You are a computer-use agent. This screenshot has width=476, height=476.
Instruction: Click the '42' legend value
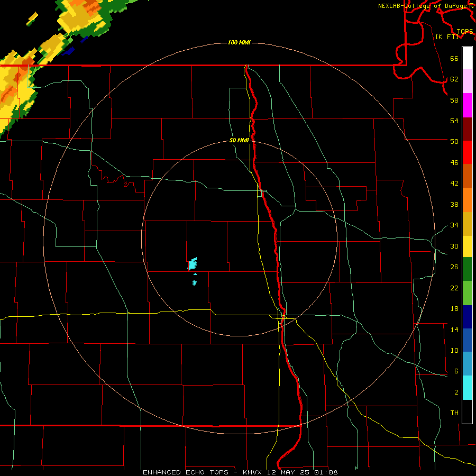point(454,184)
